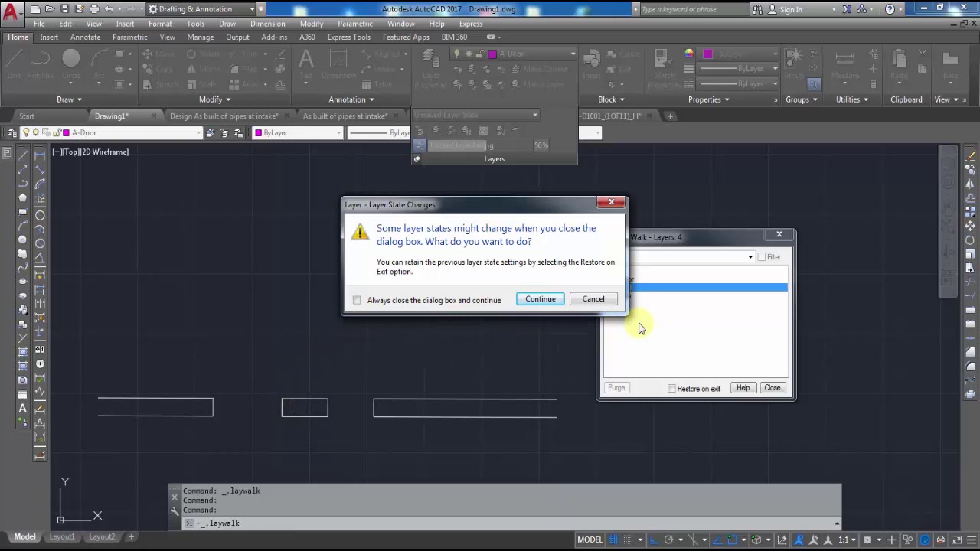Open the A-Door layer dropdown in Layers toolbar

pyautogui.click(x=198, y=133)
